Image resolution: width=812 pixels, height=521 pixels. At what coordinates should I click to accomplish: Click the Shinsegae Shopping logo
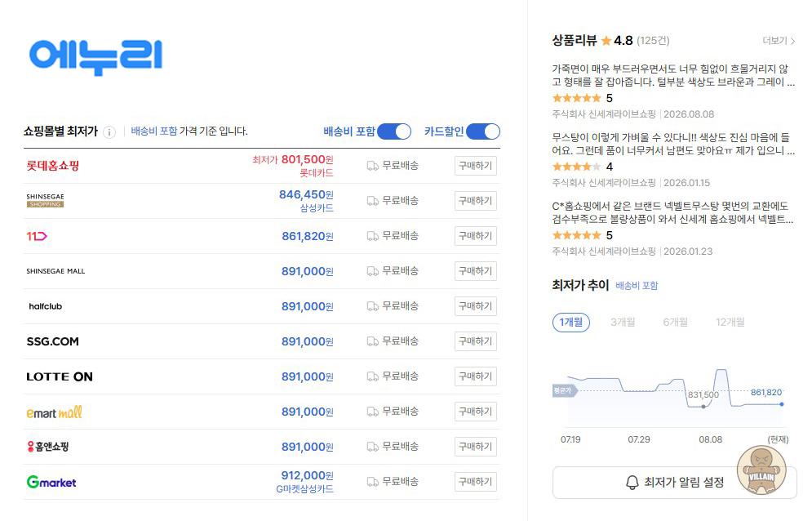[46, 201]
